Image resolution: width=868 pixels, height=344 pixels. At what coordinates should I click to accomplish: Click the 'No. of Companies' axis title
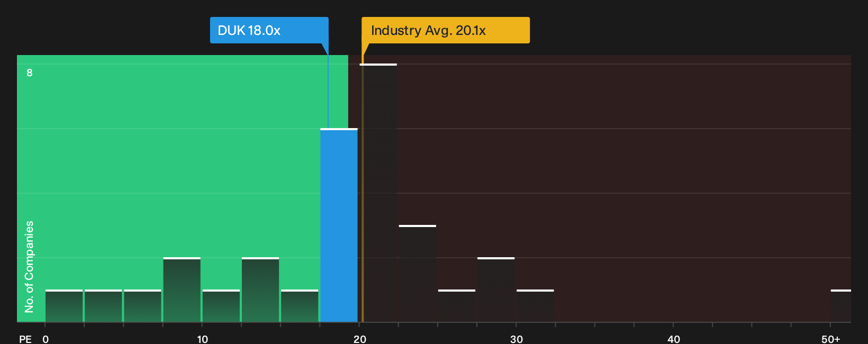[x=29, y=266]
